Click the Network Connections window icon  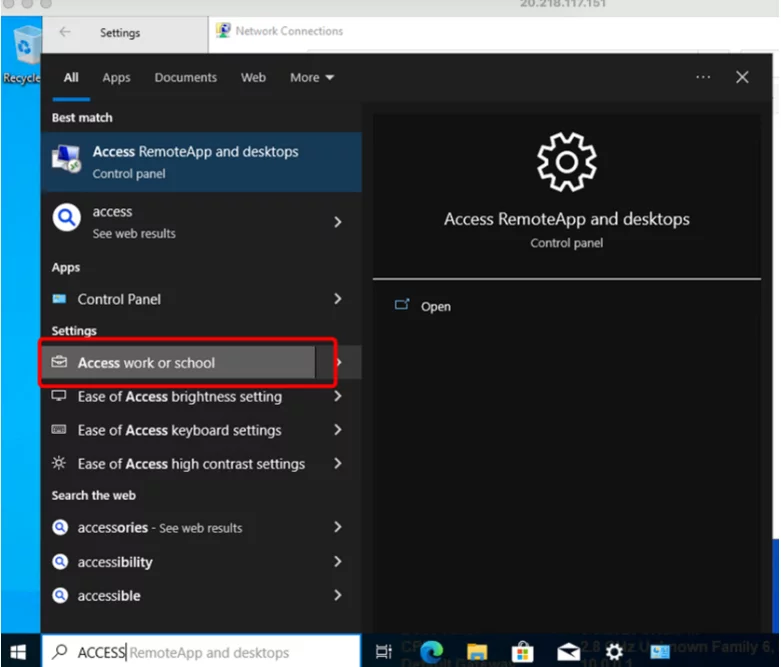coord(223,30)
